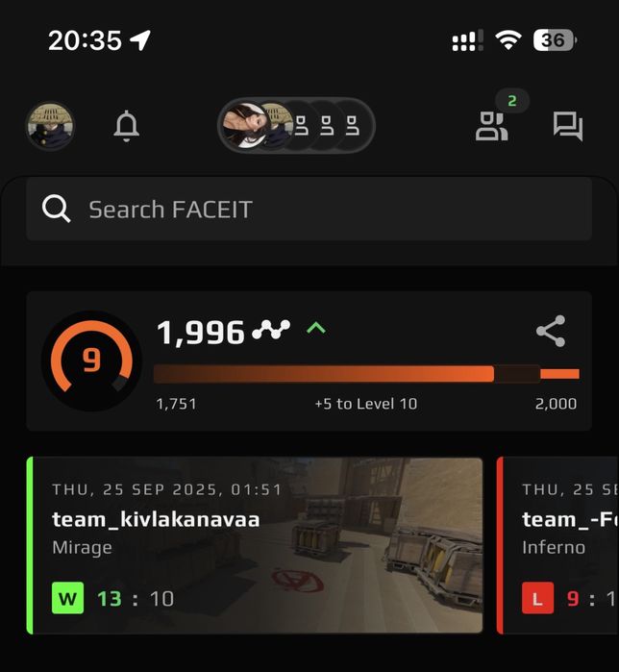The height and width of the screenshot is (672, 619).
Task: Open friends list icon with badge 2
Action: [492, 126]
